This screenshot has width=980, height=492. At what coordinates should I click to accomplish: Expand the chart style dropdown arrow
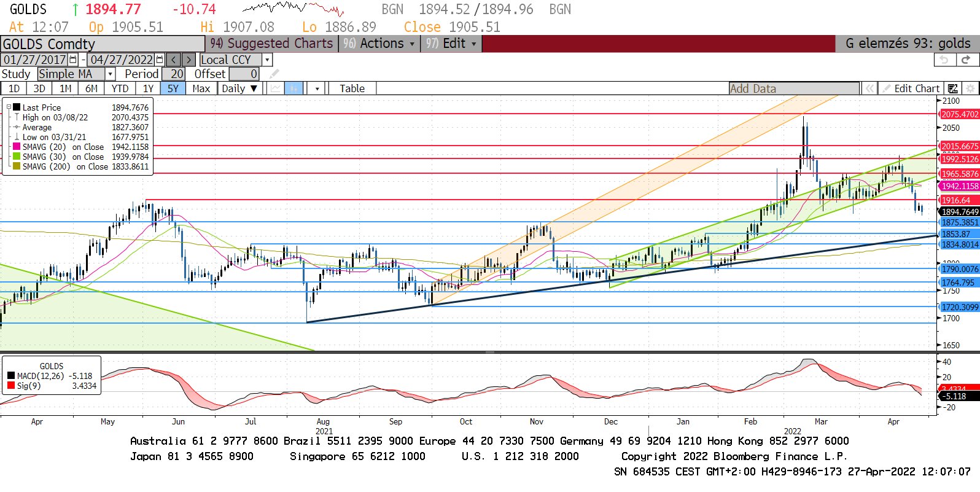tap(316, 88)
